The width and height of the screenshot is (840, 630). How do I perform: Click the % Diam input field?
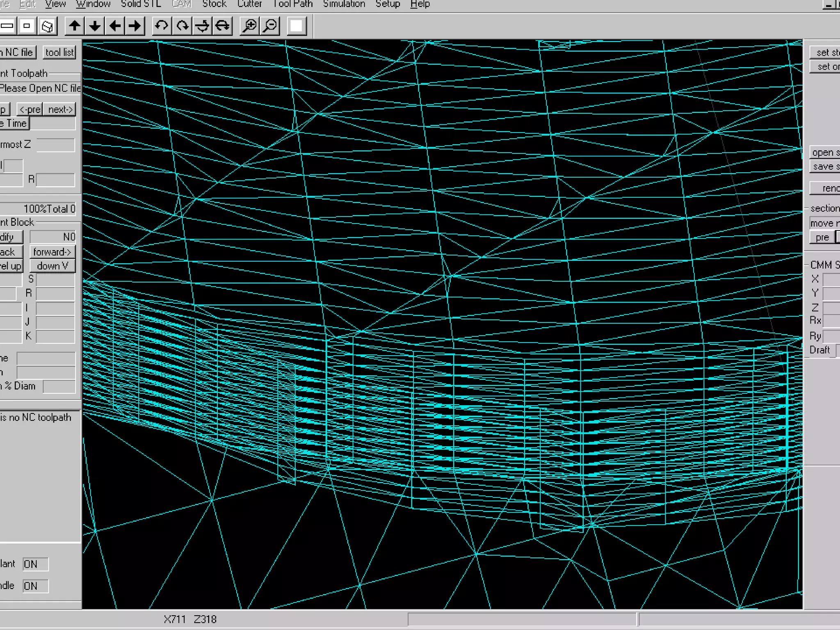pyautogui.click(x=59, y=386)
